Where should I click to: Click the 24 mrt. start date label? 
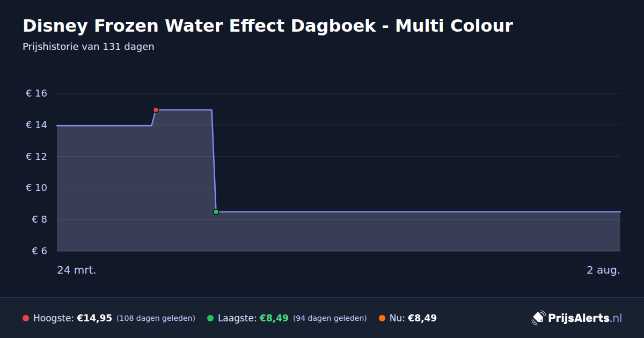(x=77, y=270)
